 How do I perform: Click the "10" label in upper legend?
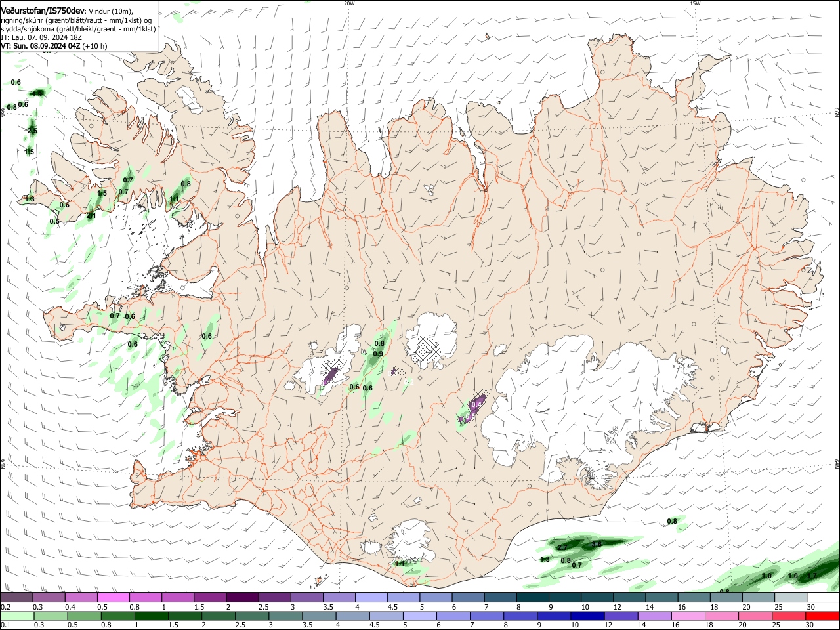click(x=585, y=607)
